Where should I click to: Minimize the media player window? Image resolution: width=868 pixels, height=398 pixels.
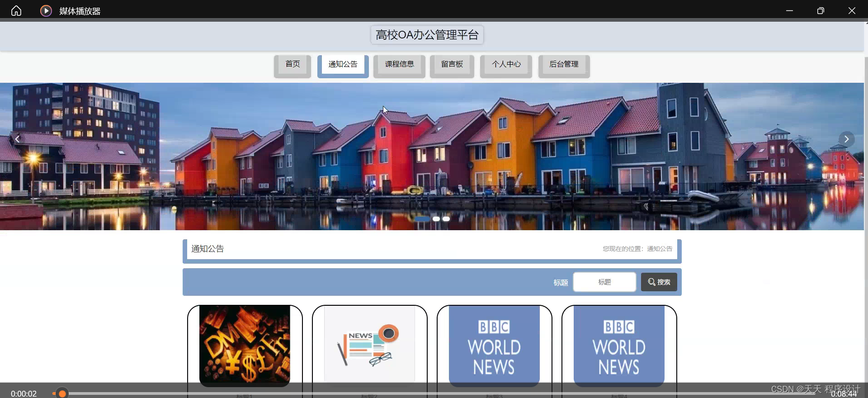[x=789, y=10]
